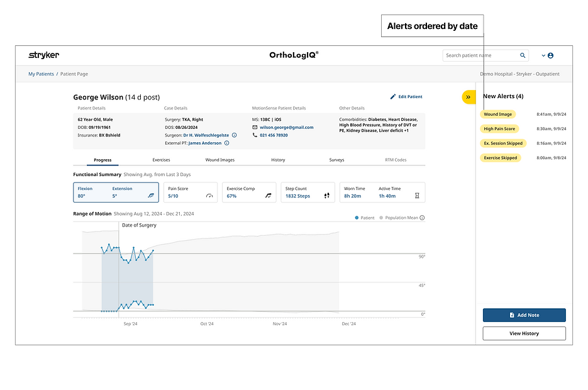Switch to the Exercises tab

point(161,160)
